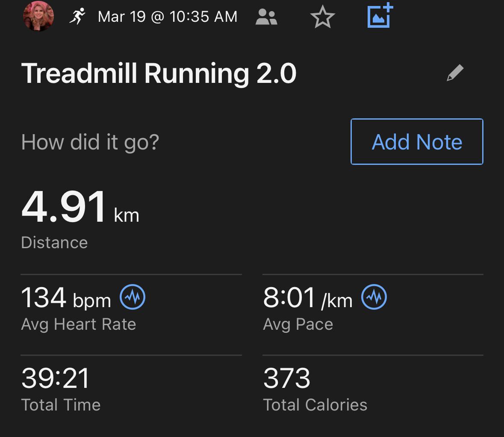Tap the user profile avatar
Screen dimensions: 504x437
point(38,16)
